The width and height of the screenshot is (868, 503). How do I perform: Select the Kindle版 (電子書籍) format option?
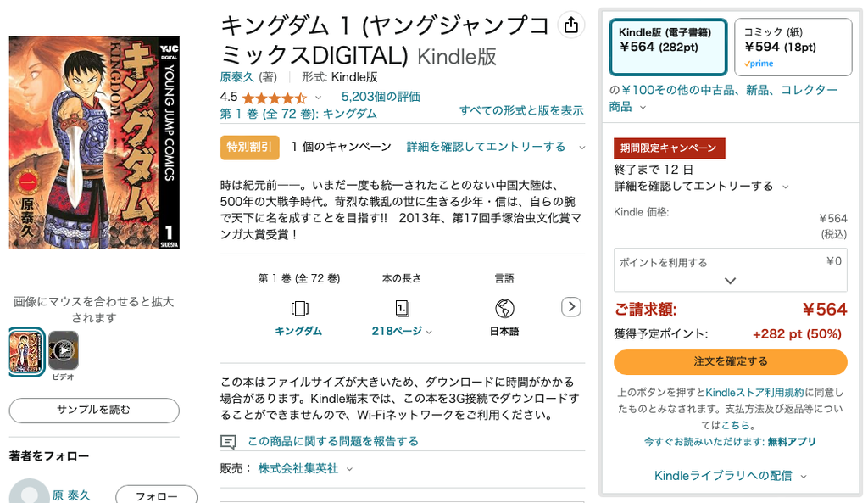(667, 47)
